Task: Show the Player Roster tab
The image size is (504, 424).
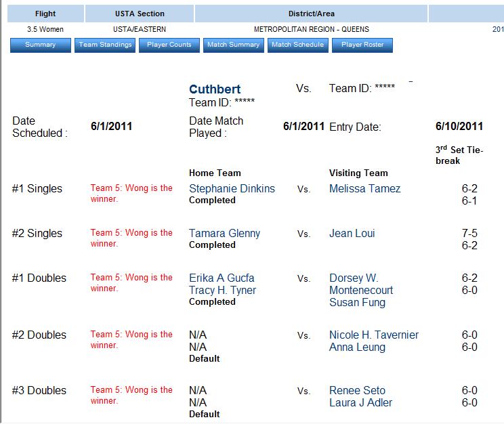Action: click(362, 45)
